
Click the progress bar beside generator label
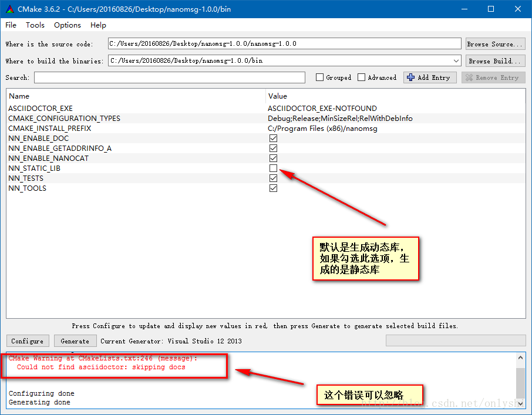(x=456, y=341)
